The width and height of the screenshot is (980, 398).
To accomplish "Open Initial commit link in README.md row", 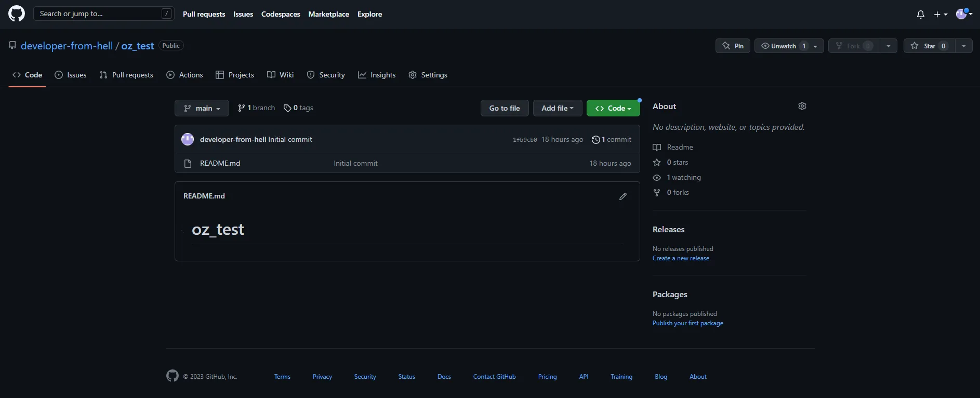I will [x=355, y=163].
